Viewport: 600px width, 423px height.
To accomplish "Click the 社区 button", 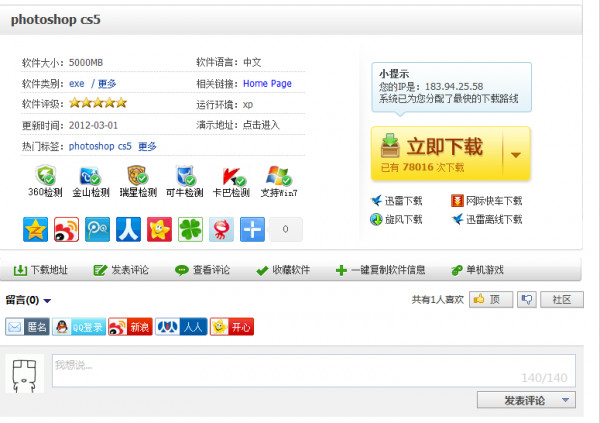I will 562,299.
